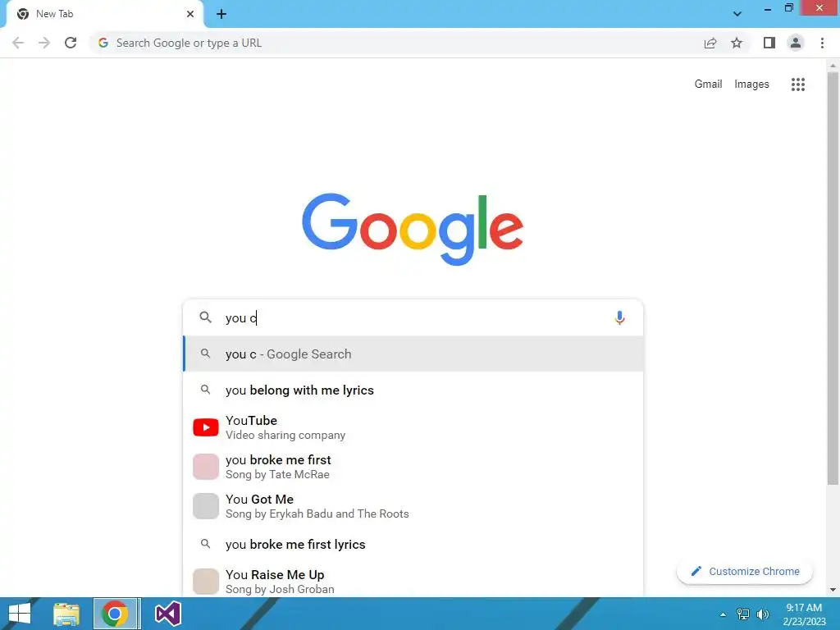Click the Josh Groban song thumbnail
840x630 pixels.
[x=206, y=582]
